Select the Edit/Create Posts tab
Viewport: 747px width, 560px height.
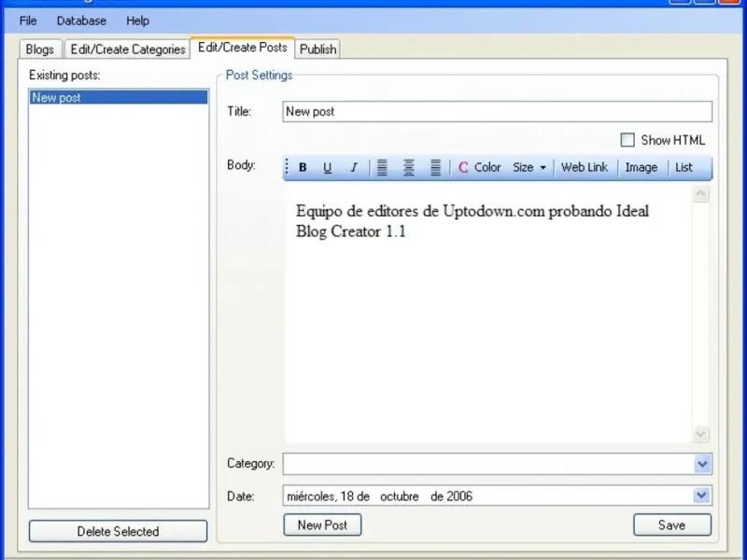pyautogui.click(x=243, y=48)
